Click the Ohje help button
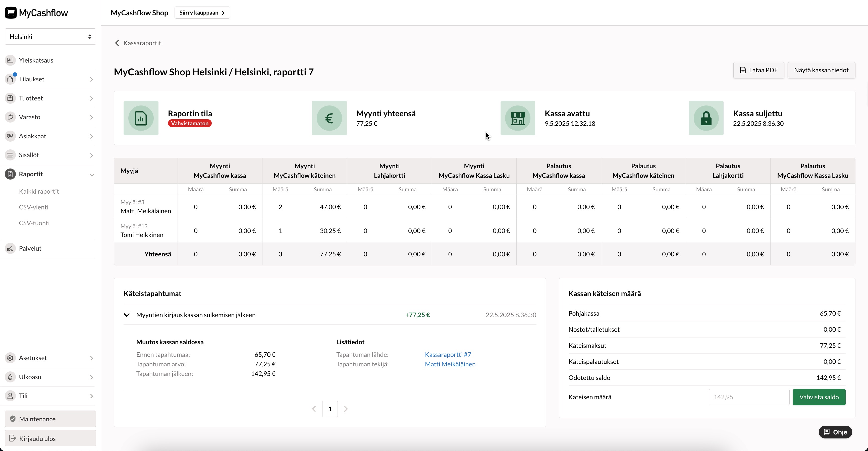This screenshot has width=868, height=451. 835,432
